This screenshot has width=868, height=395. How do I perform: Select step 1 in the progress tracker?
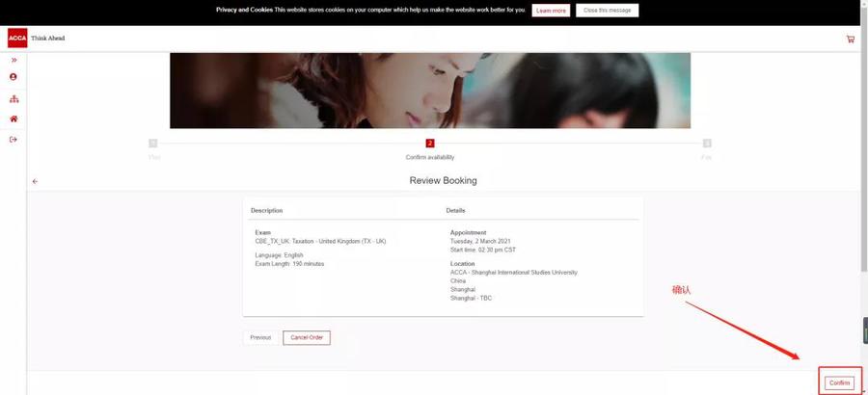pyautogui.click(x=153, y=144)
